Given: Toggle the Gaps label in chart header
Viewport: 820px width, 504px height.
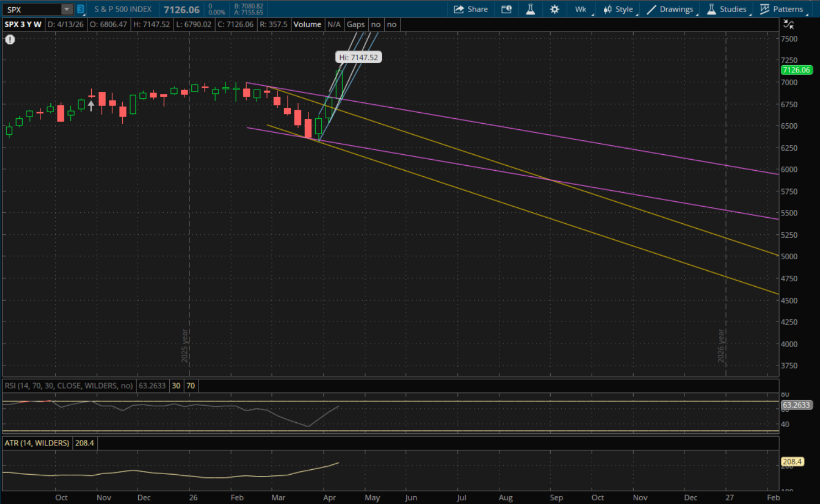Looking at the screenshot, I should click(356, 24).
